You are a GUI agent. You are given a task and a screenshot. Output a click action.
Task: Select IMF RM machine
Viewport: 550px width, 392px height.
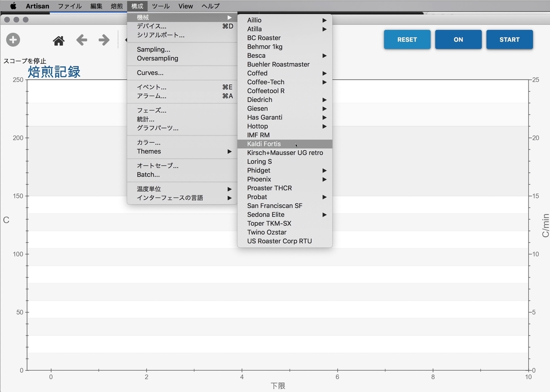[x=285, y=135]
